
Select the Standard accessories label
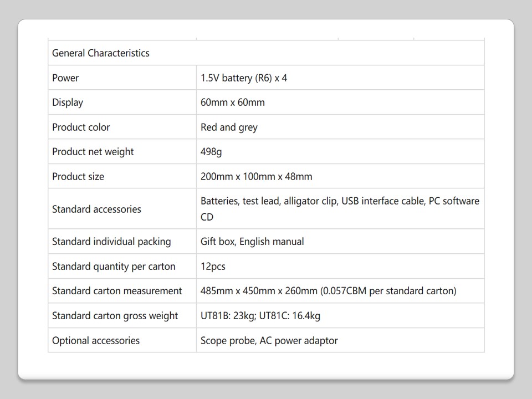[96, 209]
